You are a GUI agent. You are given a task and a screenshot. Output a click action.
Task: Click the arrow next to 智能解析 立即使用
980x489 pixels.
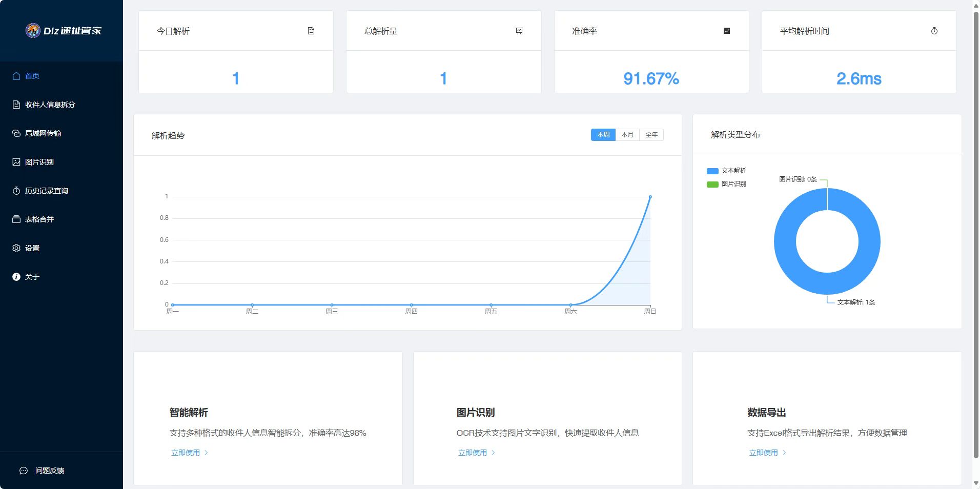pos(207,453)
